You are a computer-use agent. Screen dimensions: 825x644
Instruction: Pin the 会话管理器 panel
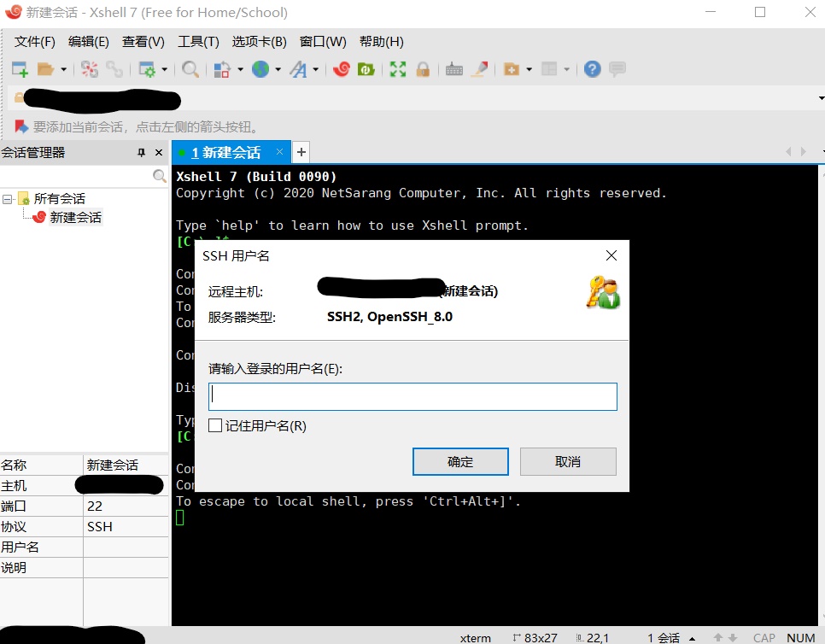click(141, 153)
